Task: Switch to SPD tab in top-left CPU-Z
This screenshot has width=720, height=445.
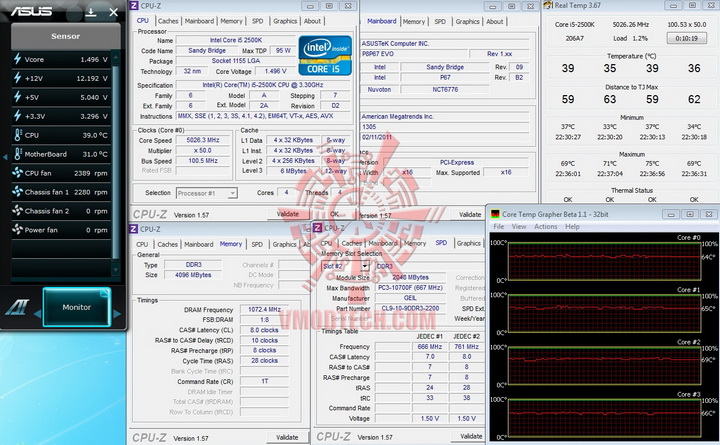Action: pyautogui.click(x=258, y=21)
